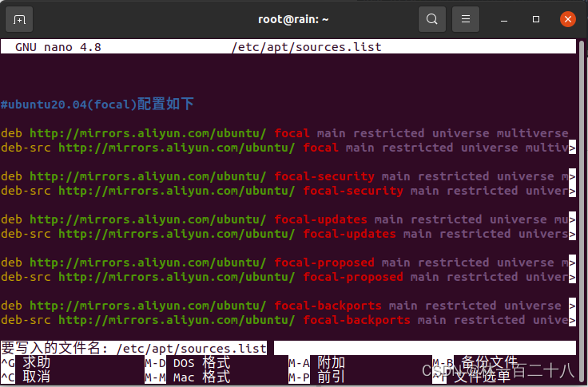Toggle M-B 备份文件 backup option
Image resolution: width=588 pixels, height=387 pixels.
pyautogui.click(x=475, y=362)
